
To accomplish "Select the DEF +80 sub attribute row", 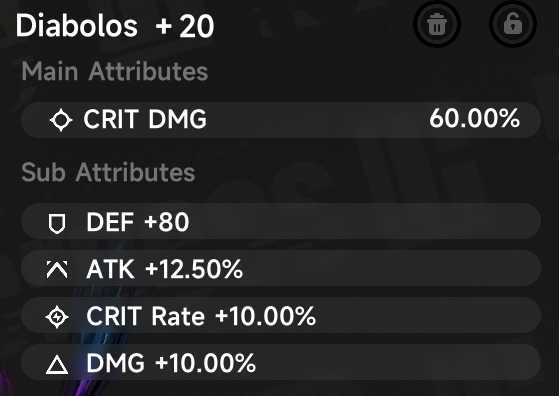I will [281, 221].
